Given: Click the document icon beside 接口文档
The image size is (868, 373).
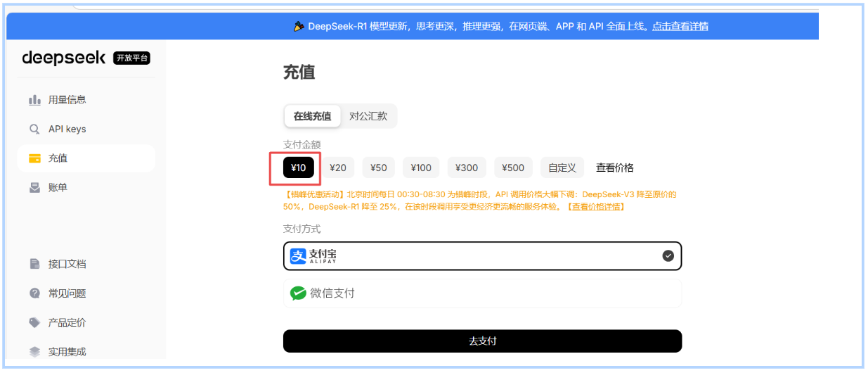Looking at the screenshot, I should point(34,264).
